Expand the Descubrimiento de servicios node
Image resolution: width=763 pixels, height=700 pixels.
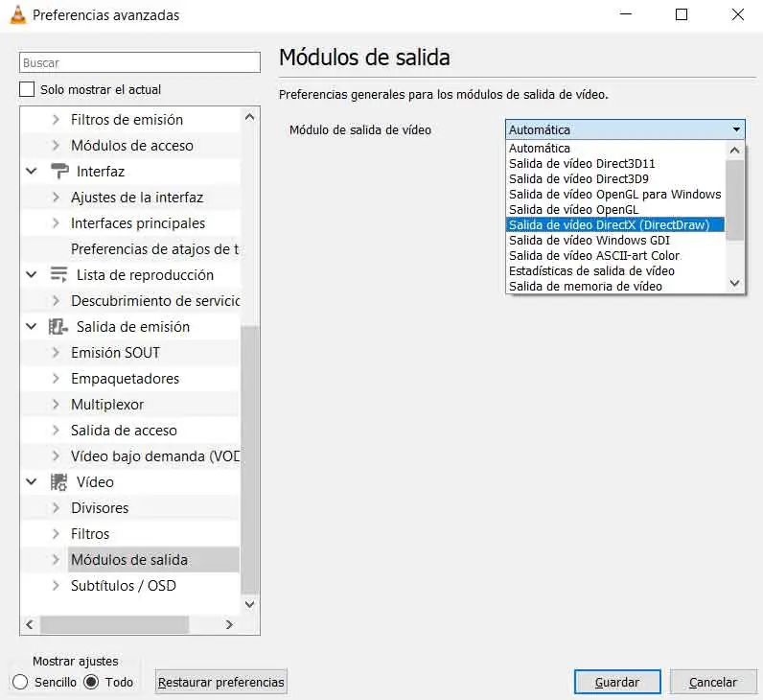[56, 301]
